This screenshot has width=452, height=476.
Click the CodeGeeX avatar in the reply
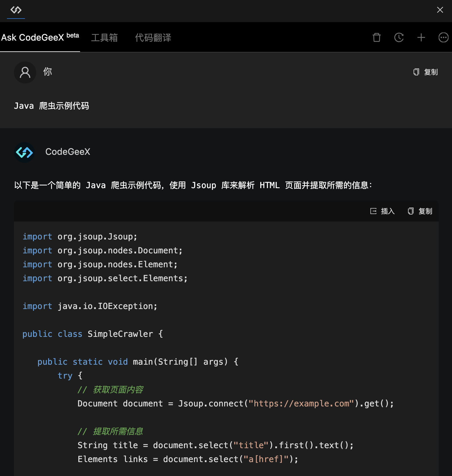[24, 152]
